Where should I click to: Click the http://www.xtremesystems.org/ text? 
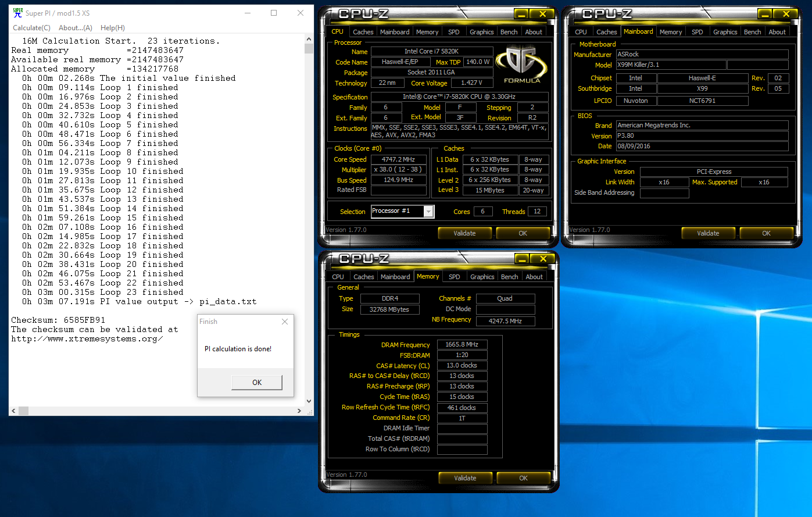click(87, 339)
